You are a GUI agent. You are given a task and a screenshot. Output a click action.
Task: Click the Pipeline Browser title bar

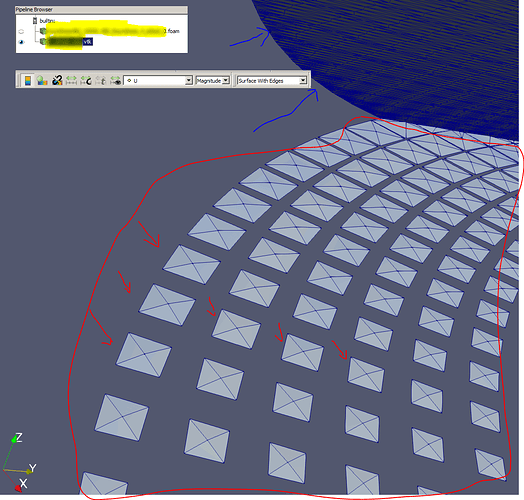tap(102, 9)
